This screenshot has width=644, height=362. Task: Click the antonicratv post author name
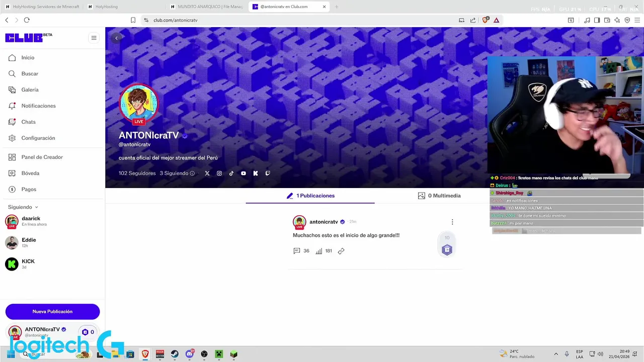[324, 222]
